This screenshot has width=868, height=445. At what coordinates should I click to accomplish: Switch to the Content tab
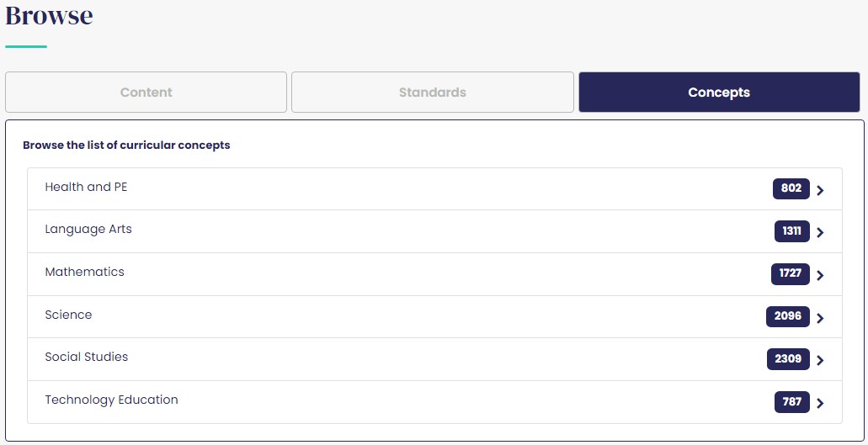(x=146, y=93)
